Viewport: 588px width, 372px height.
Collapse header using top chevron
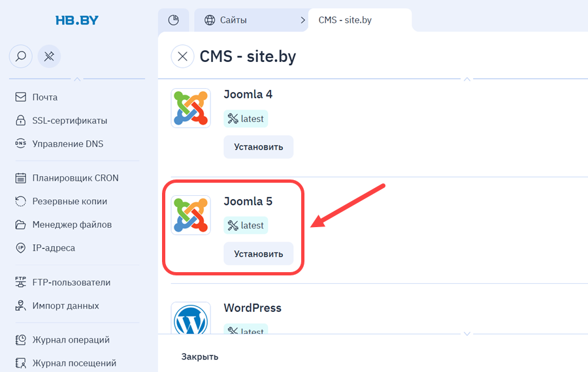click(x=467, y=79)
